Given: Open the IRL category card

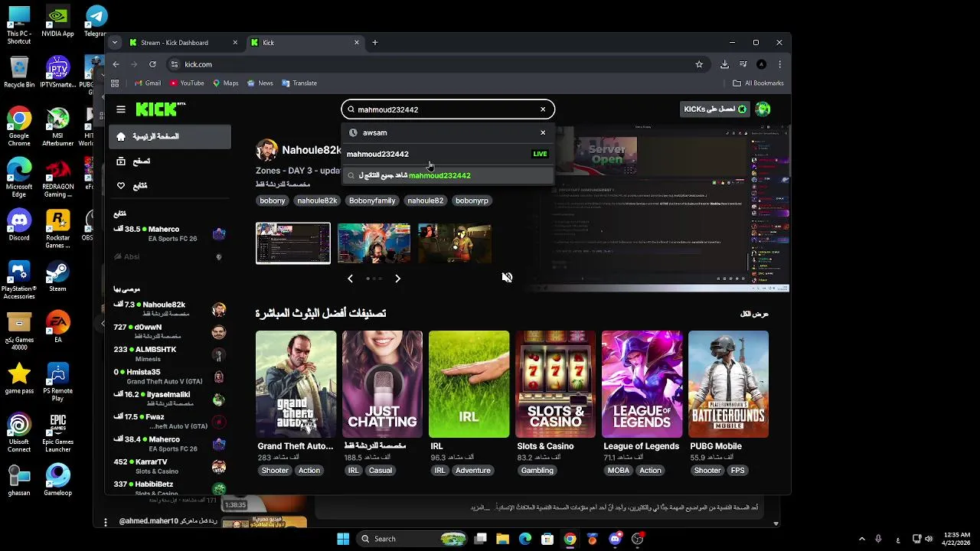Looking at the screenshot, I should [469, 384].
